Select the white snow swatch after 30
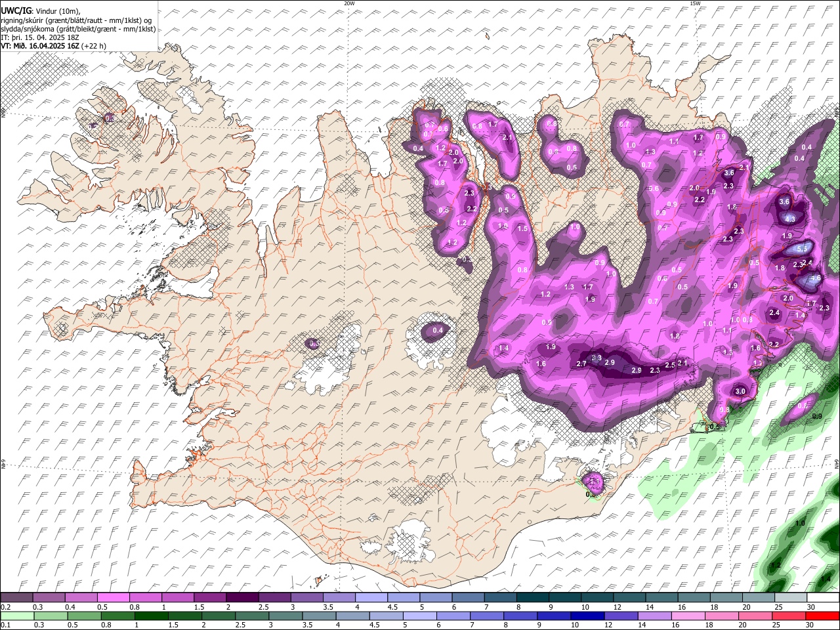840x630 pixels. click(823, 598)
